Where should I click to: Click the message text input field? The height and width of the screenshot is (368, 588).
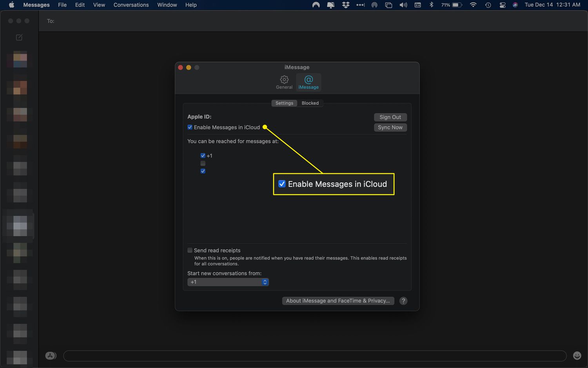[x=315, y=356]
